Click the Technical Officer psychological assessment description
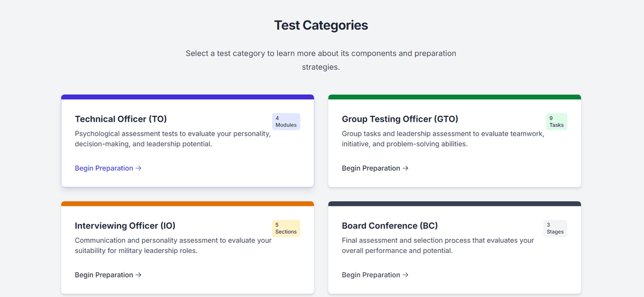 (173, 139)
